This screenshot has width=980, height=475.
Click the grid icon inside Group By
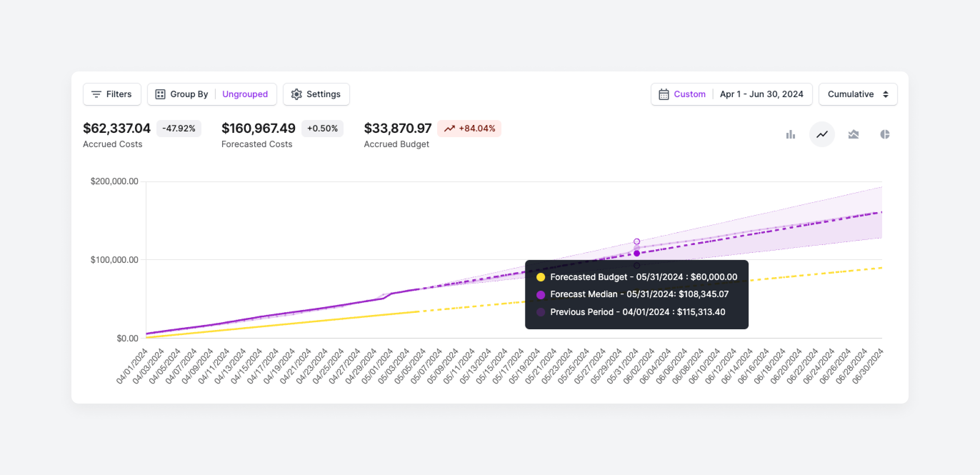click(x=160, y=94)
